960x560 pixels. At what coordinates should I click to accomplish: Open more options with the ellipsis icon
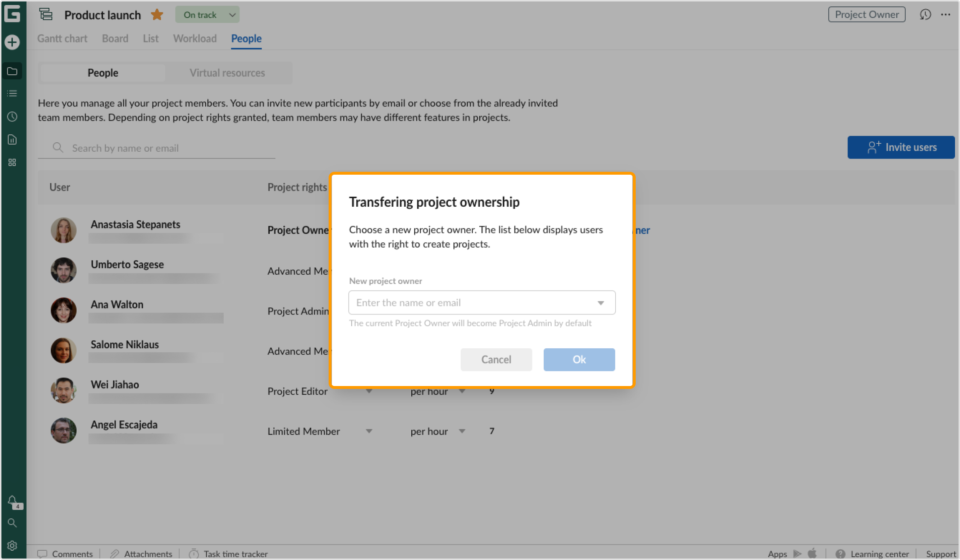click(946, 14)
